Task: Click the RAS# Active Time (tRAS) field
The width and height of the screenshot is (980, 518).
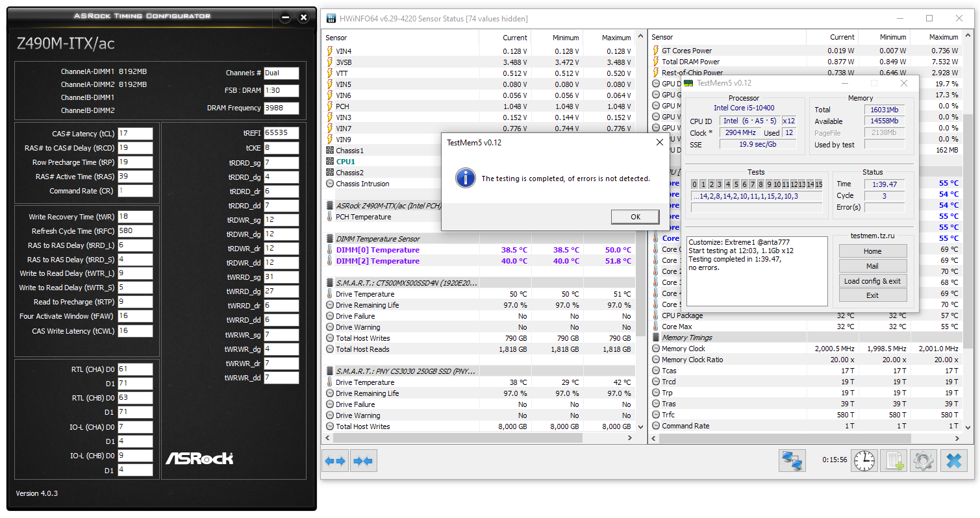Action: (135, 177)
